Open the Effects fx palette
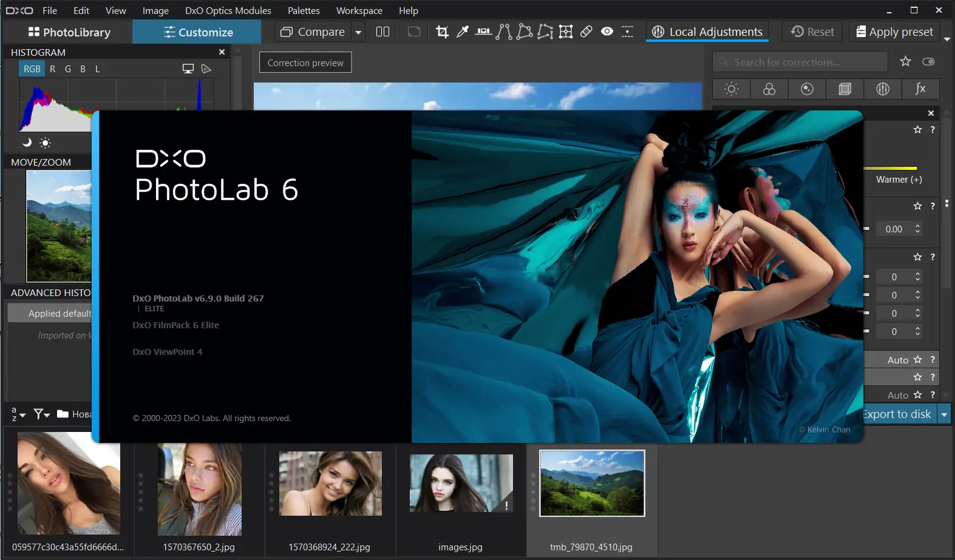Viewport: 955px width, 560px height. (x=920, y=89)
